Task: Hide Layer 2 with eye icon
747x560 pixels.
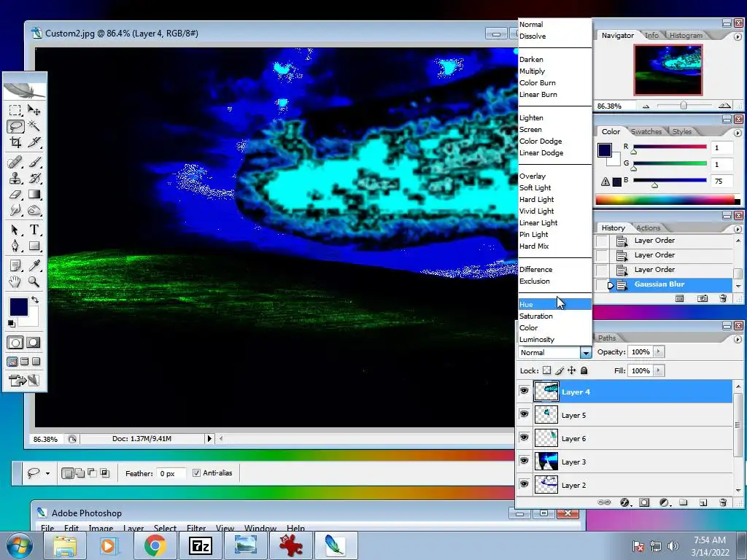Action: click(x=524, y=484)
